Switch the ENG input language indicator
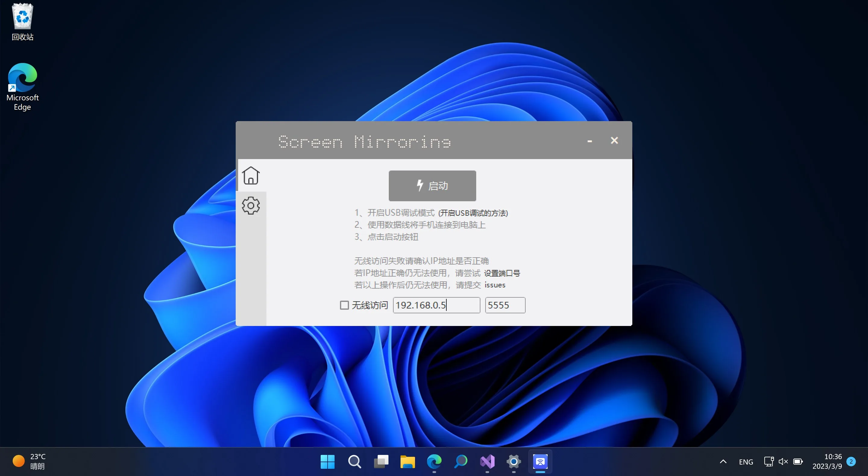Image resolution: width=868 pixels, height=476 pixels. pos(746,462)
